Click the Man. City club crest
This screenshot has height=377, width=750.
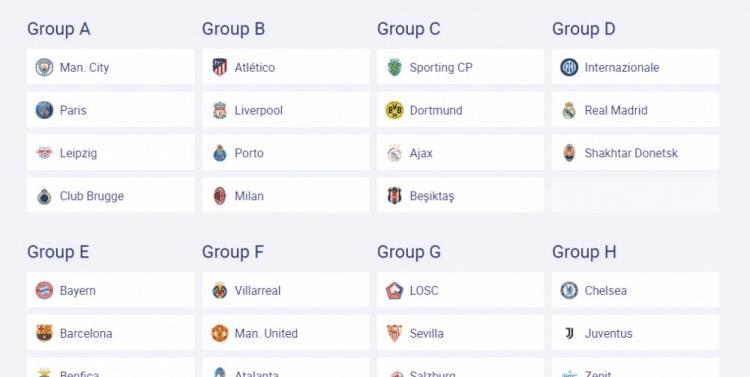[44, 67]
